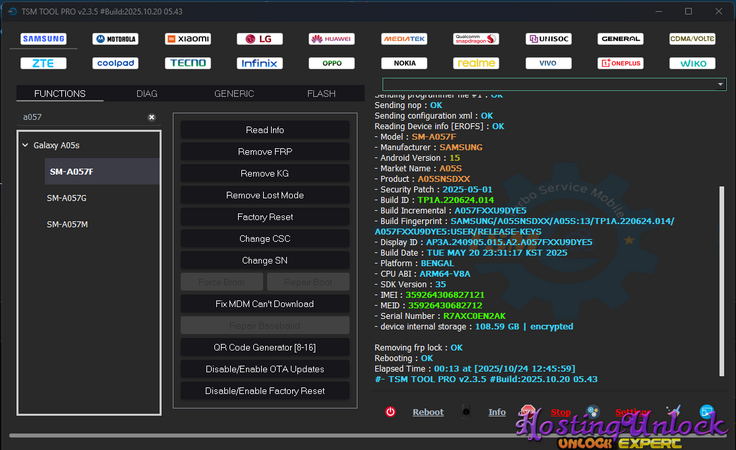Collapse the Galaxy A05s tree node
This screenshot has width=736, height=450.
25,145
